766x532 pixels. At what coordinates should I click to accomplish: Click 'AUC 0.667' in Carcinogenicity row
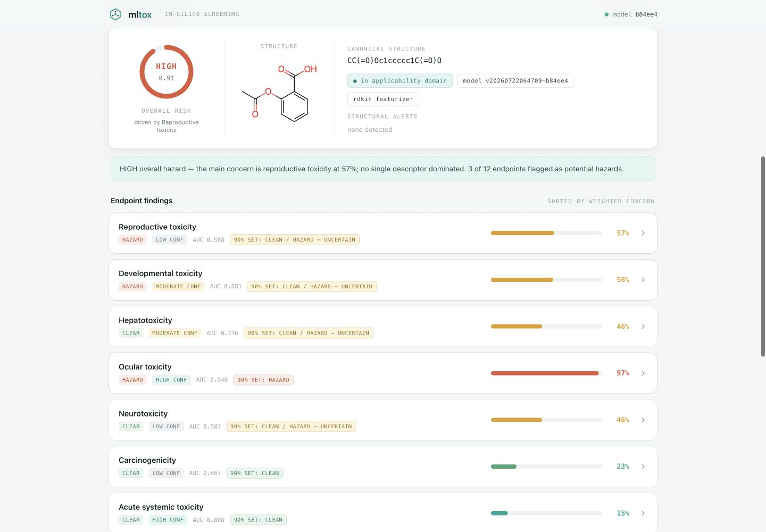click(x=205, y=473)
